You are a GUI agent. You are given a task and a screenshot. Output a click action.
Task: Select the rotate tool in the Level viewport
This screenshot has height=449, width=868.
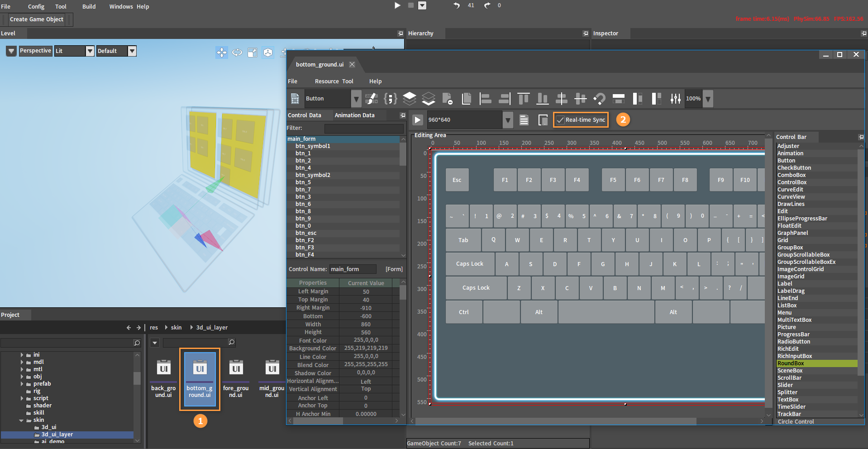pos(237,53)
